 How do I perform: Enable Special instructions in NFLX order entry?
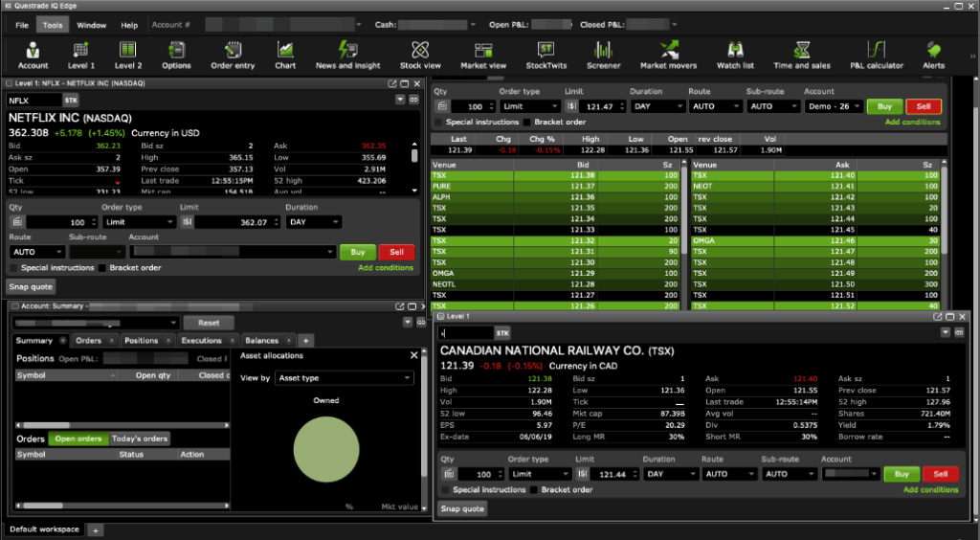[x=13, y=267]
